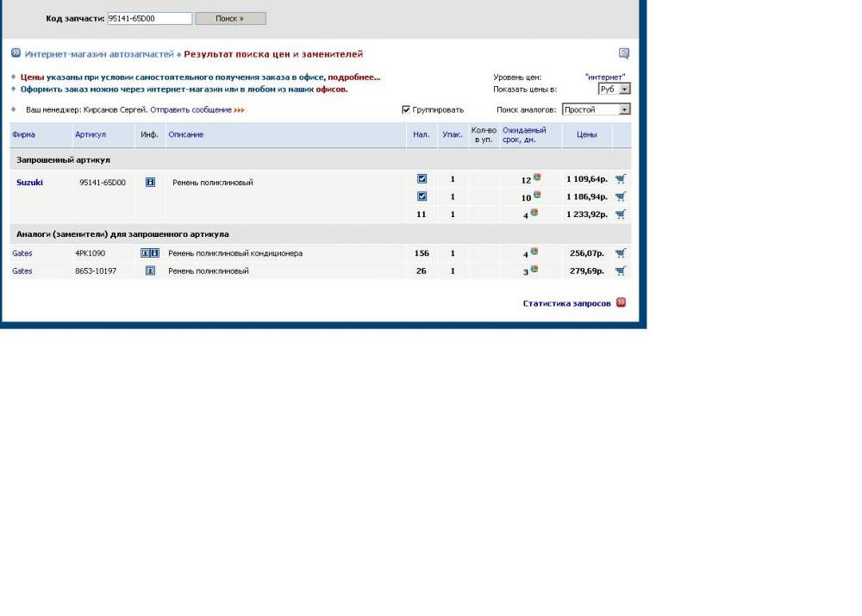Click availability checkmark in first Suzuki row
This screenshot has height=616, width=862.
coord(422,179)
